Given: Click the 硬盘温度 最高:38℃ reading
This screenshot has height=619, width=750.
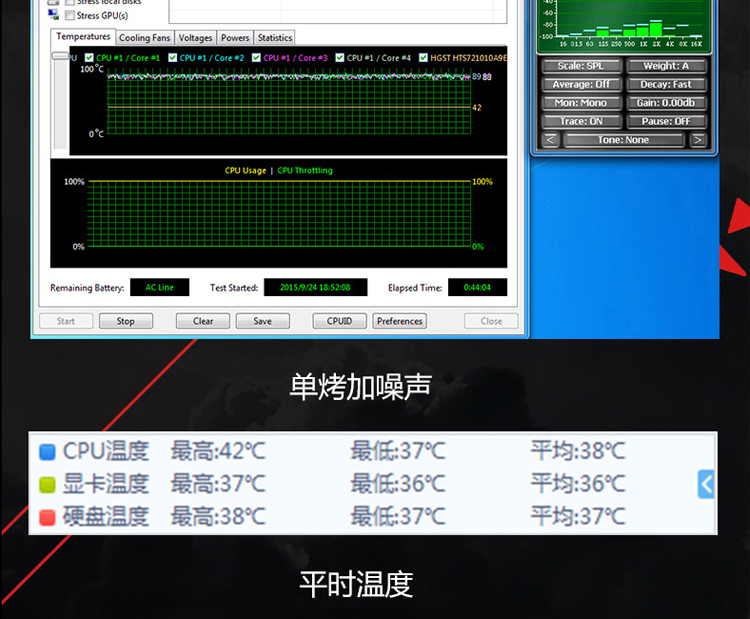Looking at the screenshot, I should 218,517.
